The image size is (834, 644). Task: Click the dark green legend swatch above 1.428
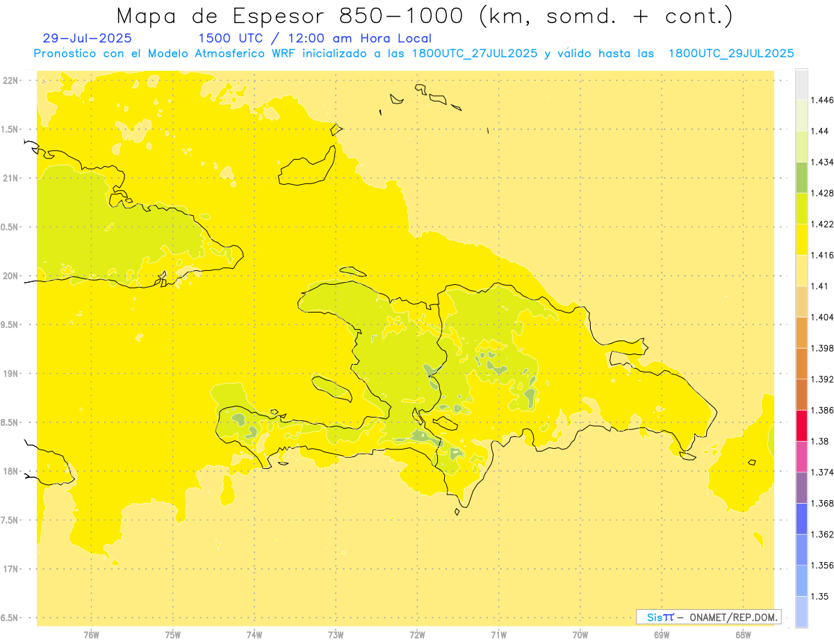tap(801, 177)
